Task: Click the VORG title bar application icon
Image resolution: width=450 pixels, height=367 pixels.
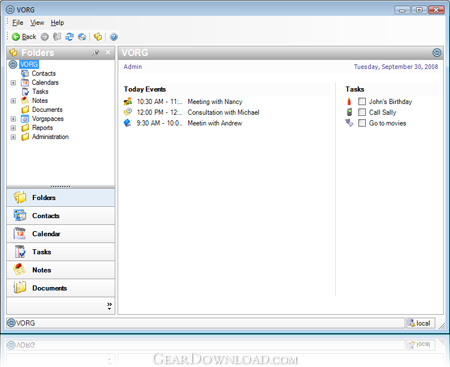Action: coord(11,10)
